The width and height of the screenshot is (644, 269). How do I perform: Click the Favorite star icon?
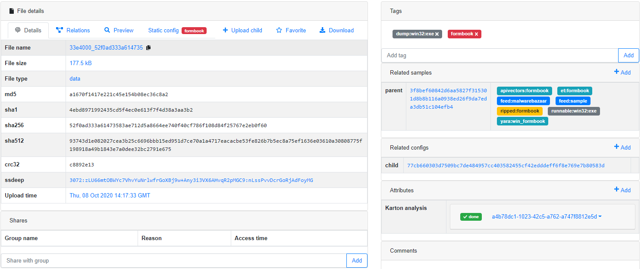(279, 30)
